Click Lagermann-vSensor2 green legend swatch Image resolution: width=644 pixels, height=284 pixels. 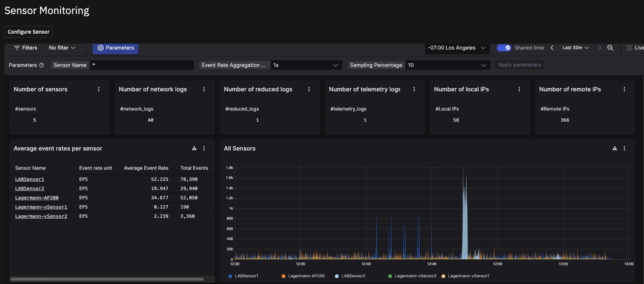tap(390, 276)
